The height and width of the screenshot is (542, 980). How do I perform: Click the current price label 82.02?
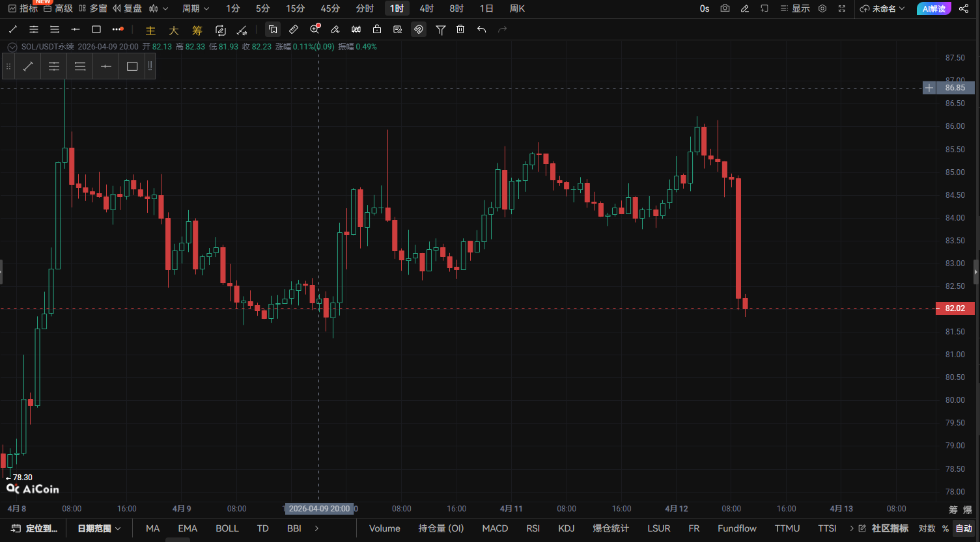coord(955,308)
